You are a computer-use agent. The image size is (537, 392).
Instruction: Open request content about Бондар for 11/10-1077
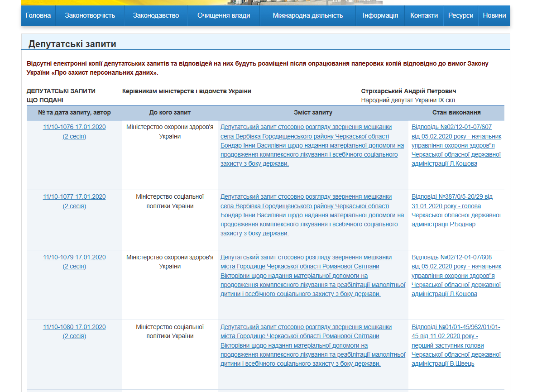[x=312, y=215]
